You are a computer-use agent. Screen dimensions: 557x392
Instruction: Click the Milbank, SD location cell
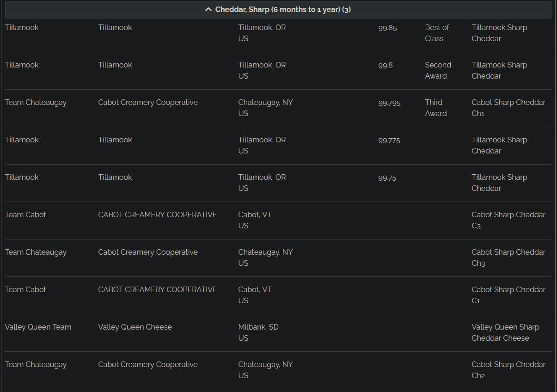coord(258,332)
